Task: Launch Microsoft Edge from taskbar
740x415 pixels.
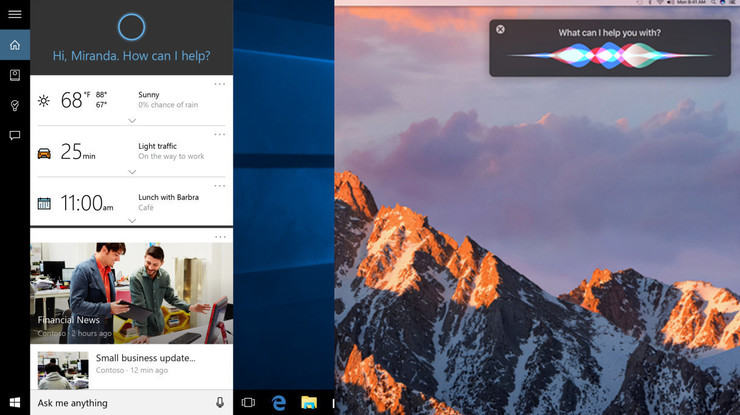Action: (279, 402)
